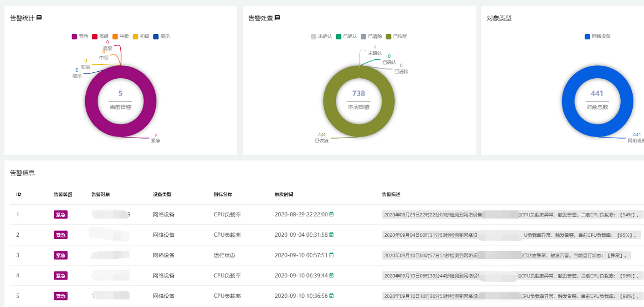
Task: Click calendar icon after 2020-09-10 00:57:51
Action: click(332, 255)
